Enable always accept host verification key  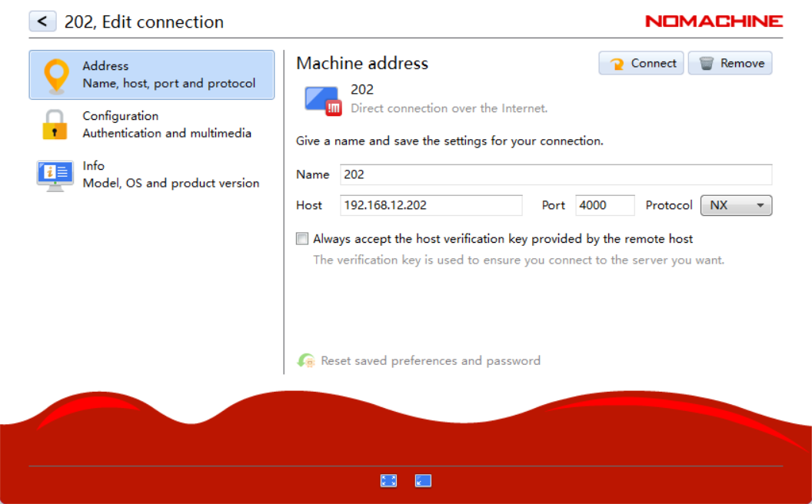coord(302,238)
